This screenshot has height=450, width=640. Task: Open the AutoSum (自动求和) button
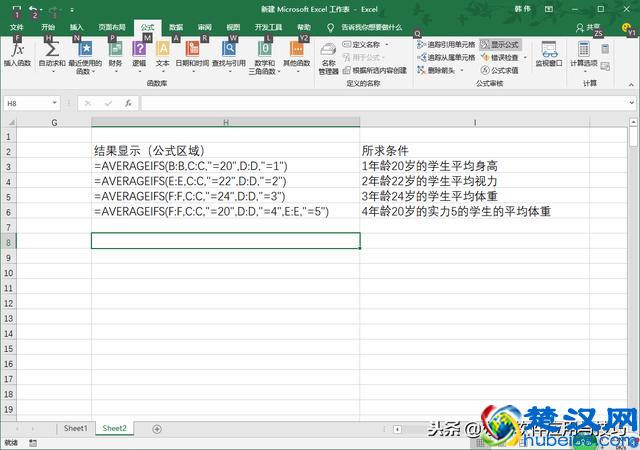(x=52, y=54)
